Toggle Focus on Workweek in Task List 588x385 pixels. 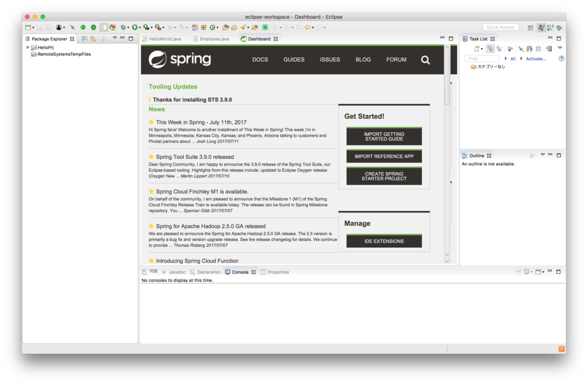pos(510,49)
